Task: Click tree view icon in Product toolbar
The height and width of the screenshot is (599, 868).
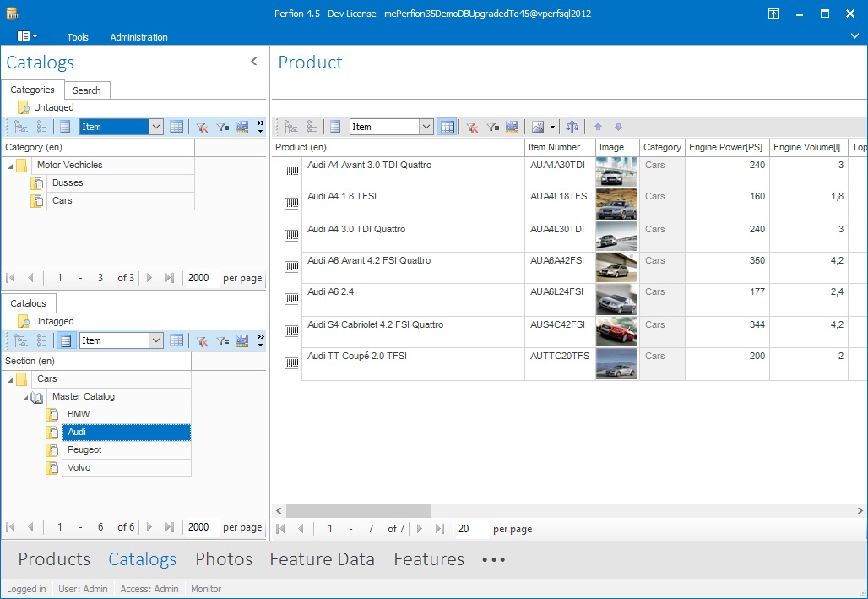Action: (x=290, y=127)
